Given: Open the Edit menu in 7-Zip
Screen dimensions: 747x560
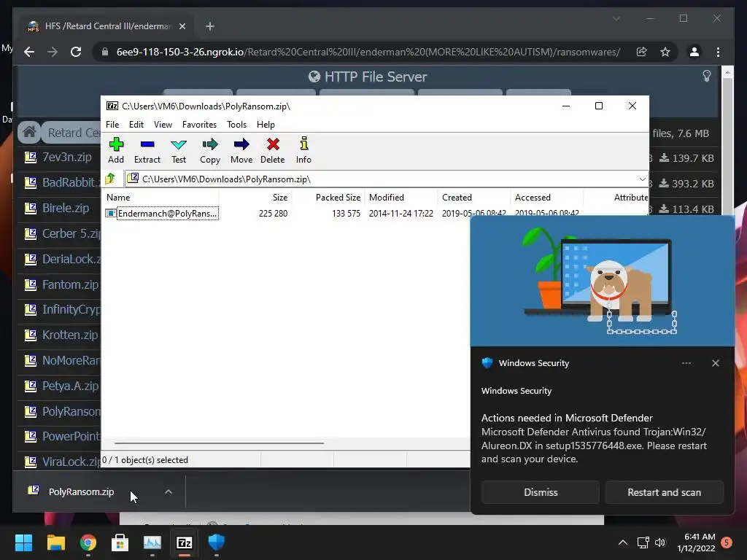Looking at the screenshot, I should 136,124.
